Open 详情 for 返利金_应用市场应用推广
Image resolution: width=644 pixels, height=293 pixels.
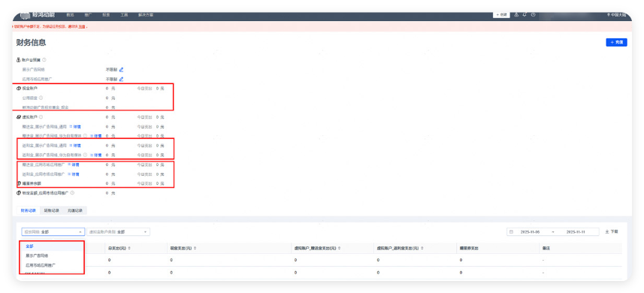click(74, 174)
